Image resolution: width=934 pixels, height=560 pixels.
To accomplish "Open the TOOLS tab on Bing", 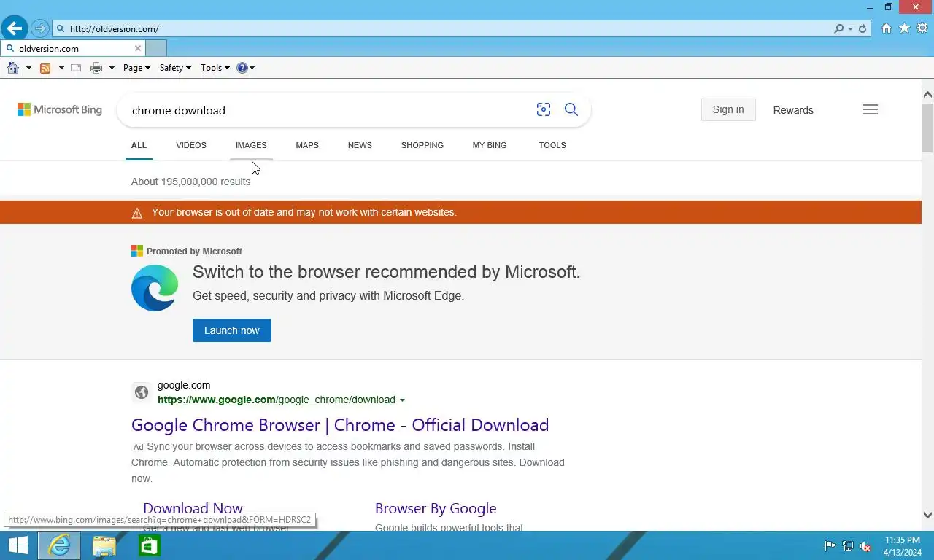I will 552,145.
